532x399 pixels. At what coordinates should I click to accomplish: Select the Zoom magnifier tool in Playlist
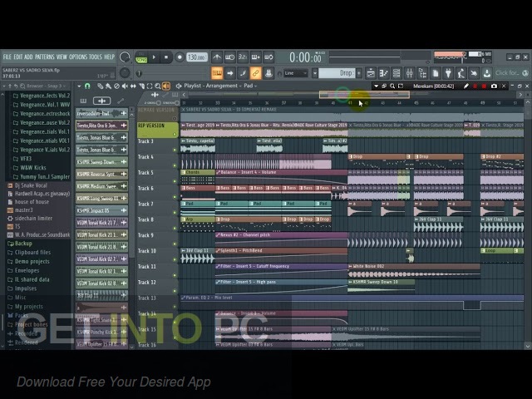158,86
